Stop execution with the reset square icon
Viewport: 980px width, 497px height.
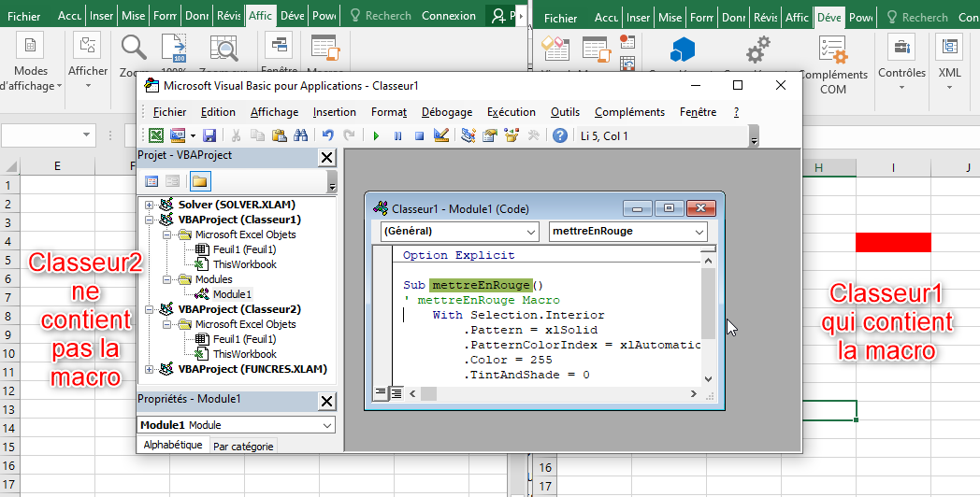pos(419,135)
